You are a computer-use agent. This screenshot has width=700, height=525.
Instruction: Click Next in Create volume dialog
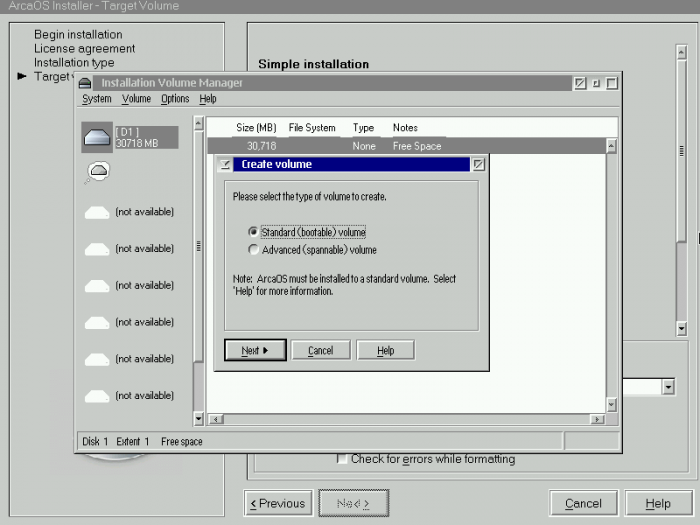255,350
